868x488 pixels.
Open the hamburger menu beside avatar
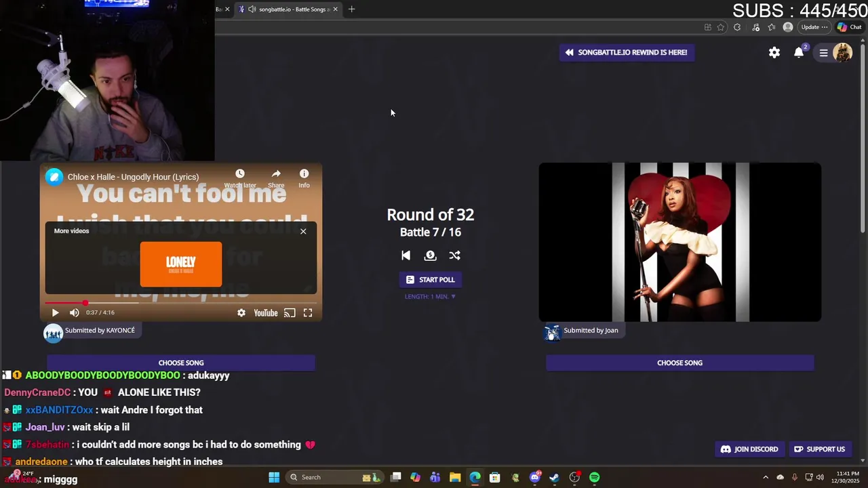tap(823, 52)
